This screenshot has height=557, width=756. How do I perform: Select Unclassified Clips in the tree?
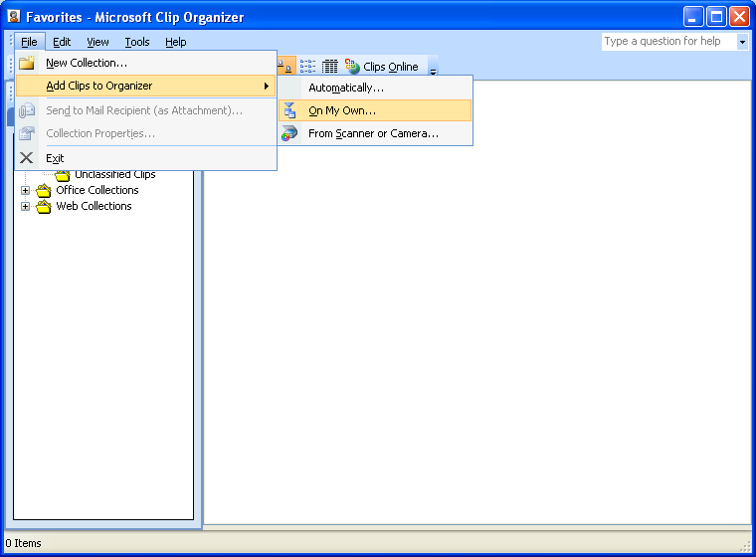pyautogui.click(x=115, y=175)
